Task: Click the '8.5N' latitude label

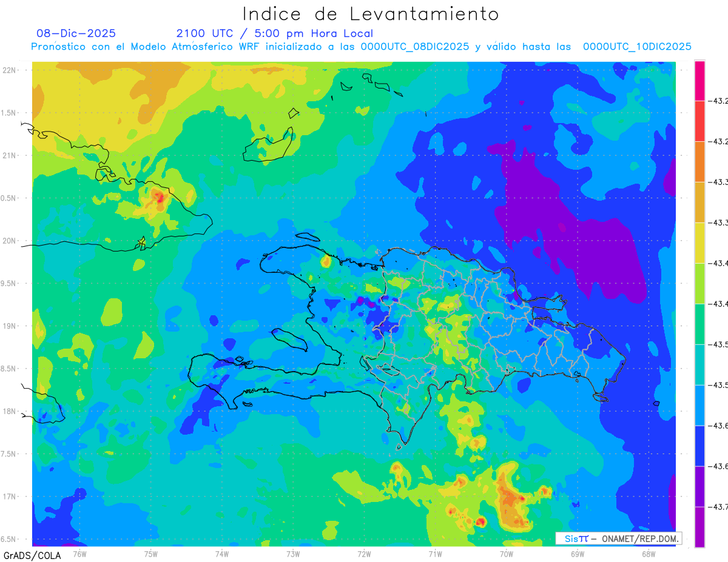Action: point(9,369)
